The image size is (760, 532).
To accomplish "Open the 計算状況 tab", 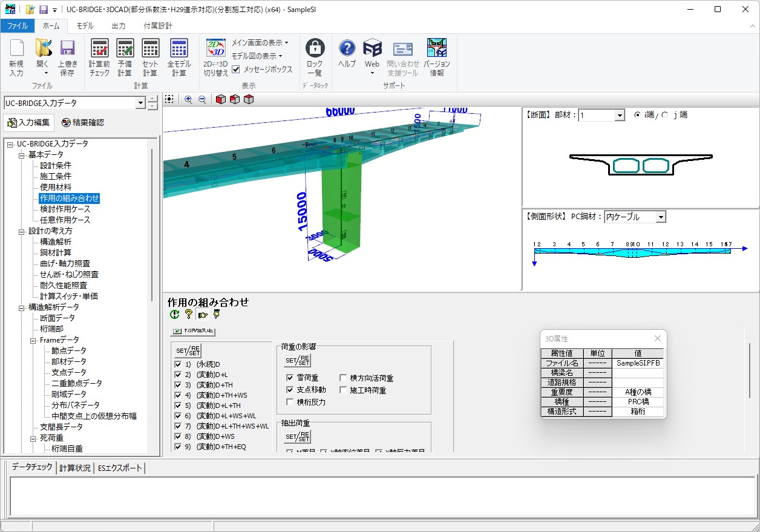I will tap(75, 468).
